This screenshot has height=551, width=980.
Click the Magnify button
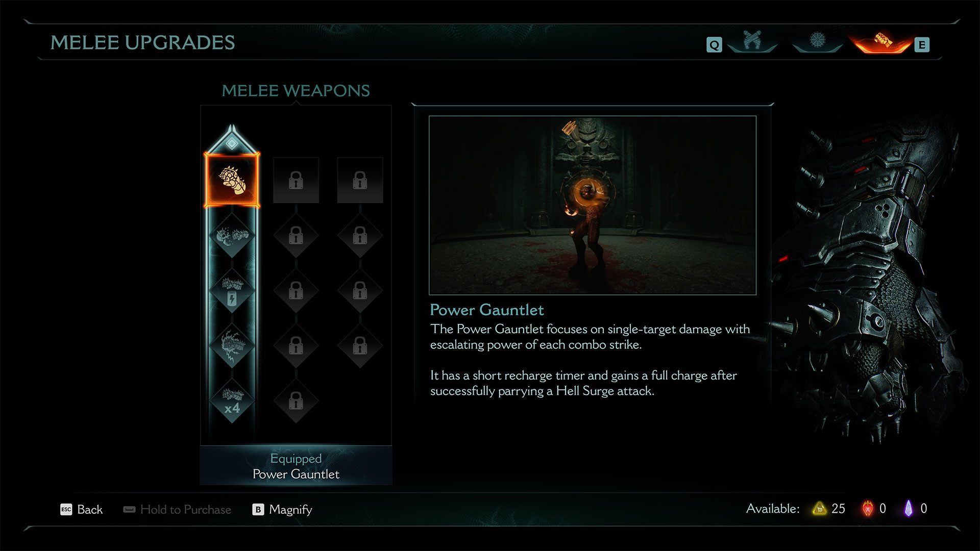point(282,509)
